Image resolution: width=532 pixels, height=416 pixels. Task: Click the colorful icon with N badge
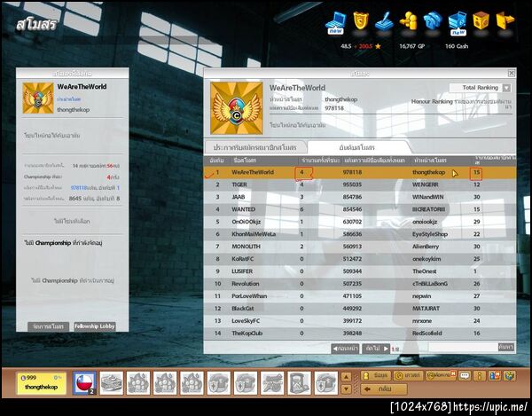click(495, 375)
